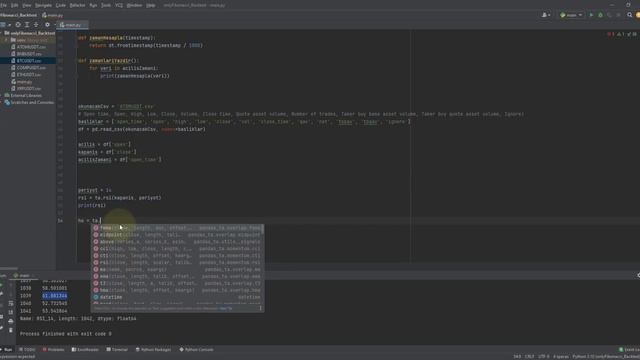This screenshot has height=360, width=640.
Task: Click the Collapse All icon in Project panel
Action: point(36,25)
